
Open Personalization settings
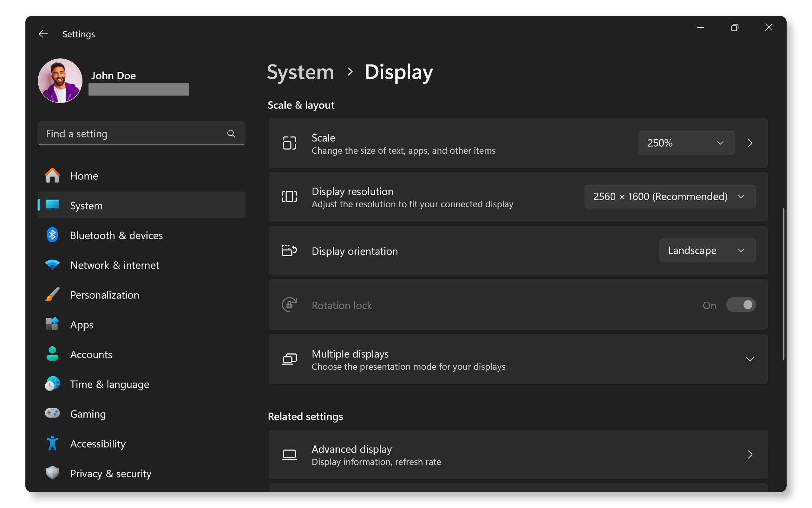[x=141, y=295]
